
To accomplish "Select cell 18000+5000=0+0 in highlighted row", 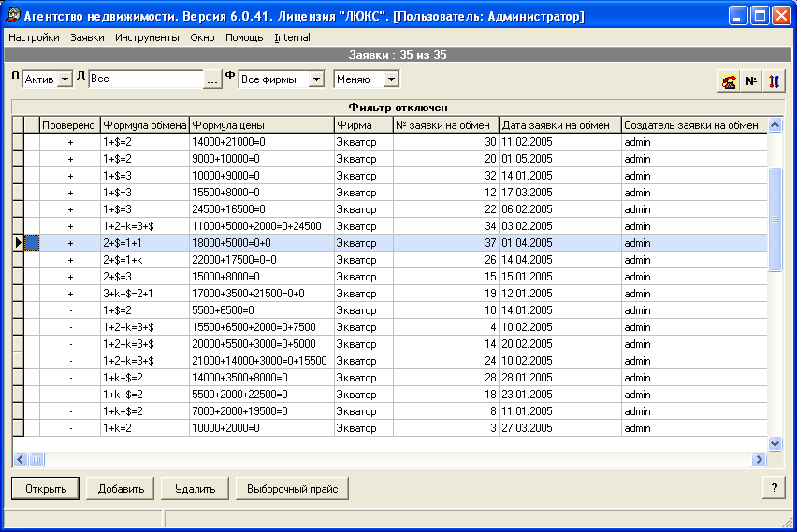I will tap(262, 243).
